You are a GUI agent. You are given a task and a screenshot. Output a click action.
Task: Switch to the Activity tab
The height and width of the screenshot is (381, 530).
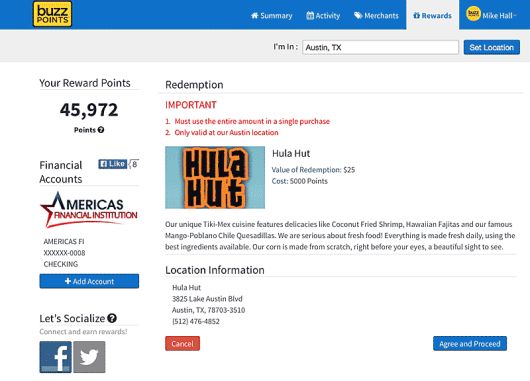click(323, 16)
